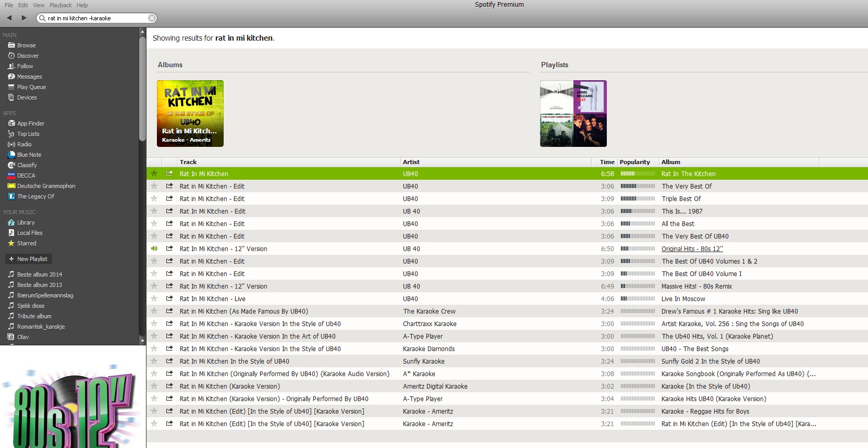Sort by the Popularity column header
Image resolution: width=868 pixels, height=448 pixels.
pyautogui.click(x=638, y=162)
